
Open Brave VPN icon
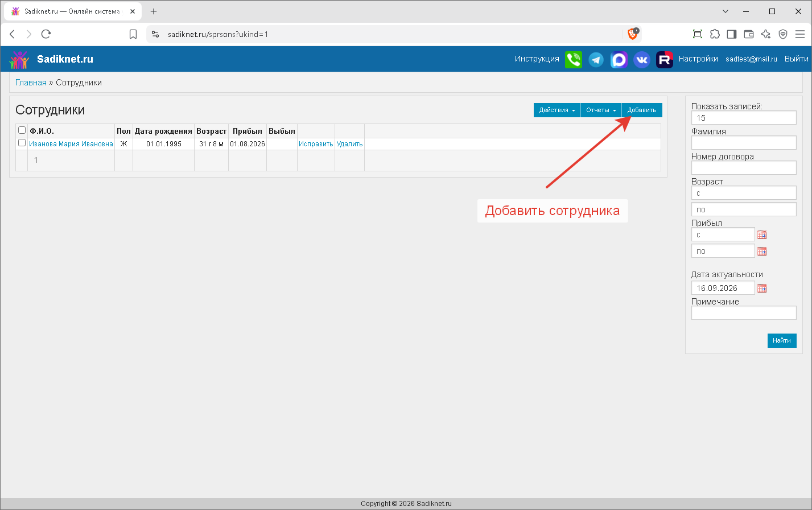[783, 34]
